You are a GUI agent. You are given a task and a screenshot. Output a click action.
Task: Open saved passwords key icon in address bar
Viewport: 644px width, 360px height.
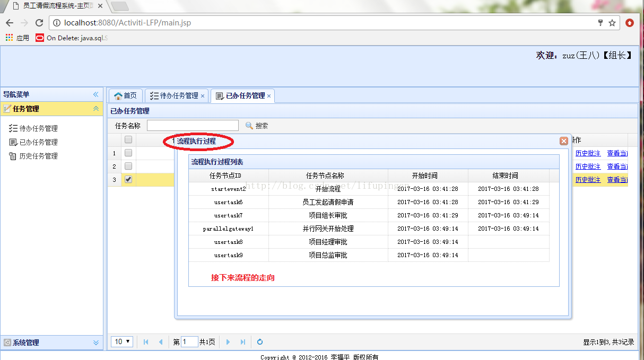pyautogui.click(x=601, y=23)
